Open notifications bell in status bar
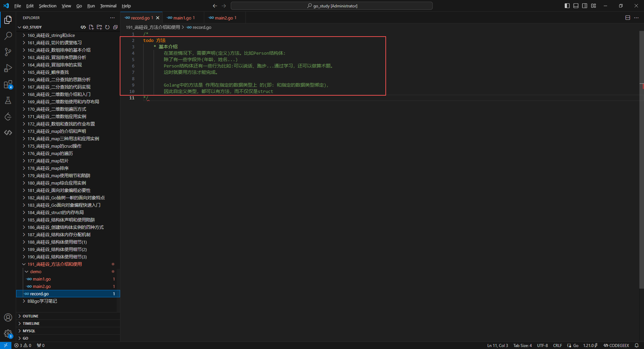 pos(637,345)
